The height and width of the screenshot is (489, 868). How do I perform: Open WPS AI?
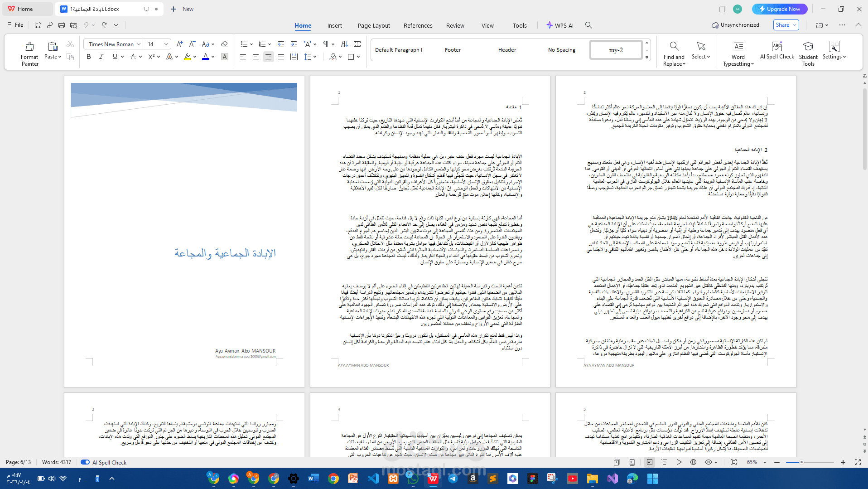point(560,25)
